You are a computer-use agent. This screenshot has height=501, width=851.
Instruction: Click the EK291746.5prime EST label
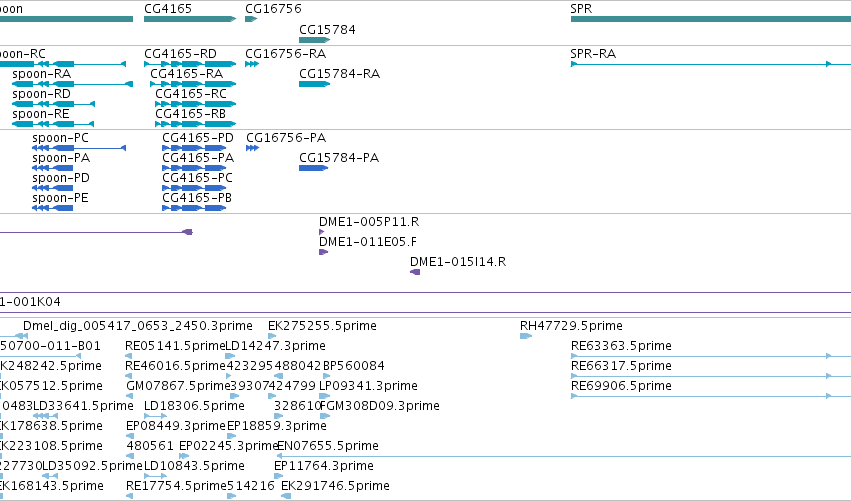(335, 486)
